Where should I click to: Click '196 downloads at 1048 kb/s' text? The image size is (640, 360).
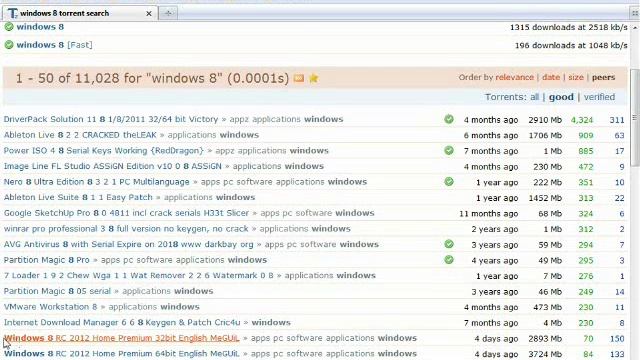(571, 45)
